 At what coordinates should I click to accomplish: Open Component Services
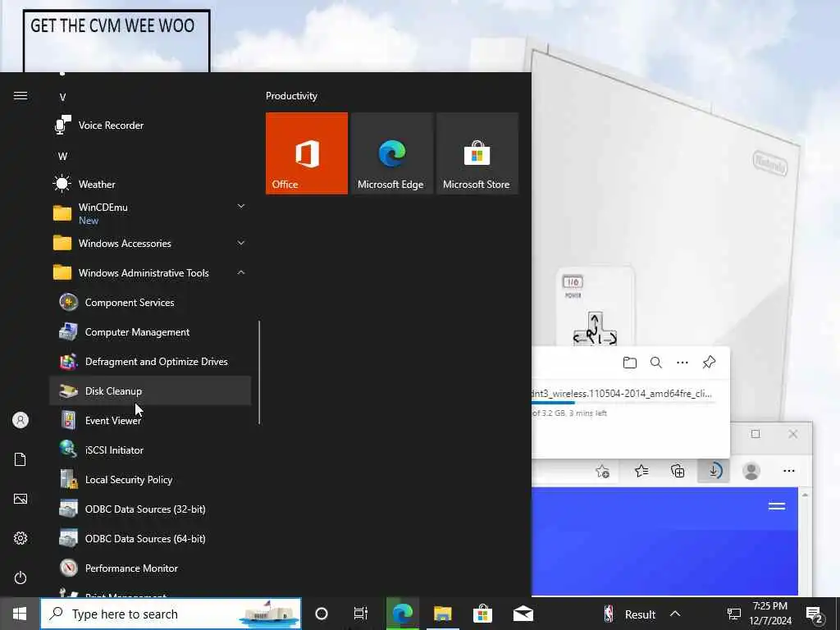coord(150,303)
